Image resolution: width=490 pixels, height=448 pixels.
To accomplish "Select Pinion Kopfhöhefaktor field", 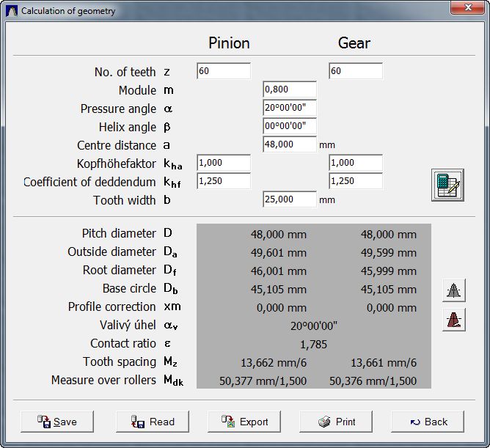I will coord(224,163).
